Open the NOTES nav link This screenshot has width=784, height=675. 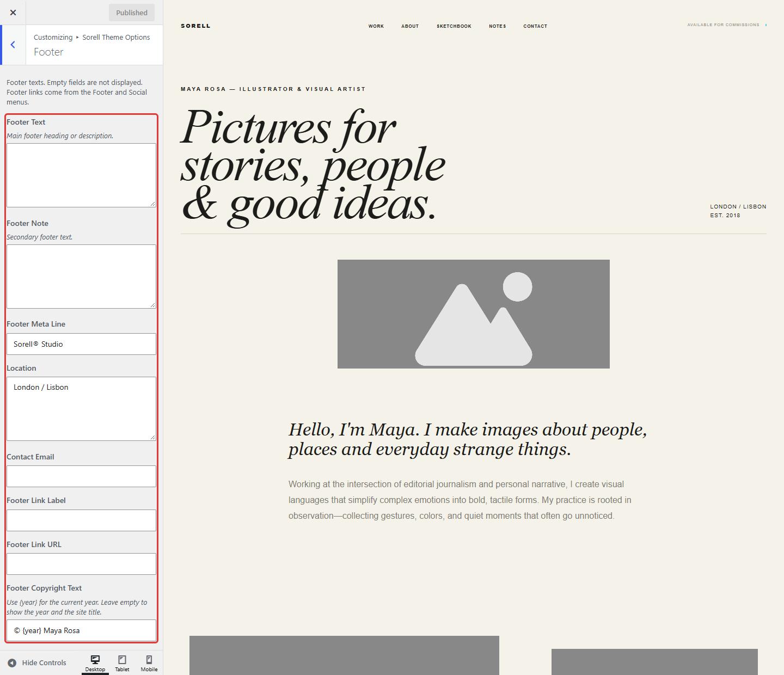pyautogui.click(x=498, y=26)
